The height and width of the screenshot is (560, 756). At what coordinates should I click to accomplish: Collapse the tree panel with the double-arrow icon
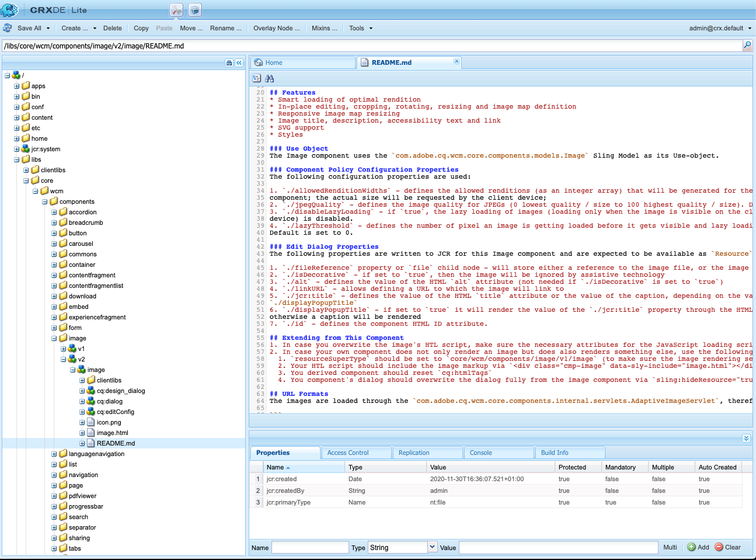point(239,62)
